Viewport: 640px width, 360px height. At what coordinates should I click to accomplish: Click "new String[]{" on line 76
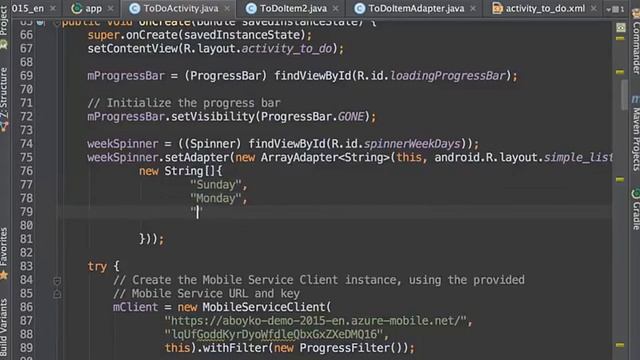(x=180, y=171)
